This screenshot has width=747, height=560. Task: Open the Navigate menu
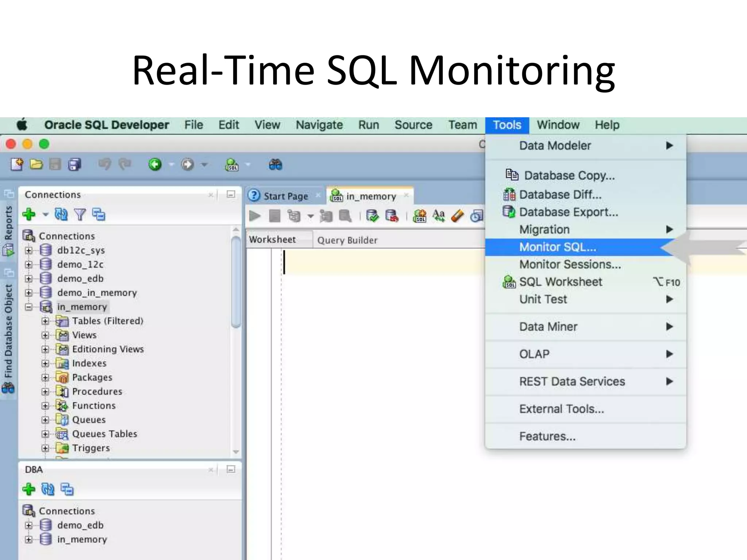319,125
